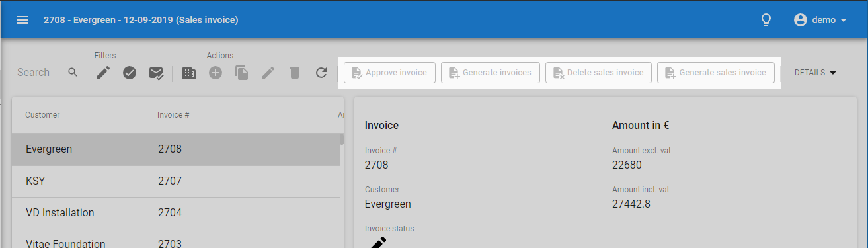Click the Search input field
This screenshot has height=248, width=868.
point(41,72)
